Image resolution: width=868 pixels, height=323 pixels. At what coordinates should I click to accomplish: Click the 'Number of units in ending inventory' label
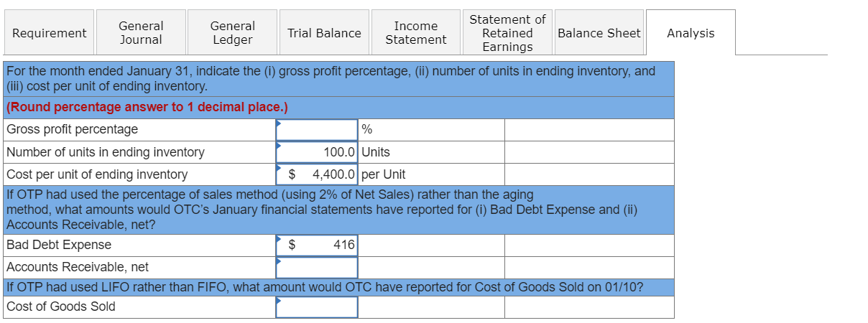point(105,152)
